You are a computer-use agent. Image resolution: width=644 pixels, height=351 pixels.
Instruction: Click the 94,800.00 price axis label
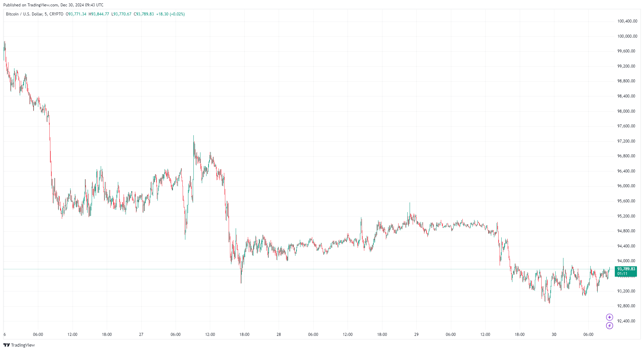click(x=626, y=231)
